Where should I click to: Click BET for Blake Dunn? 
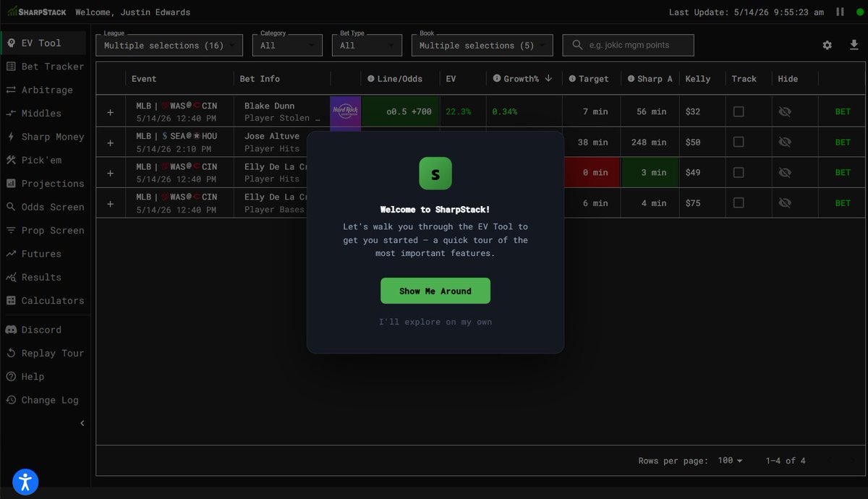[x=843, y=111]
